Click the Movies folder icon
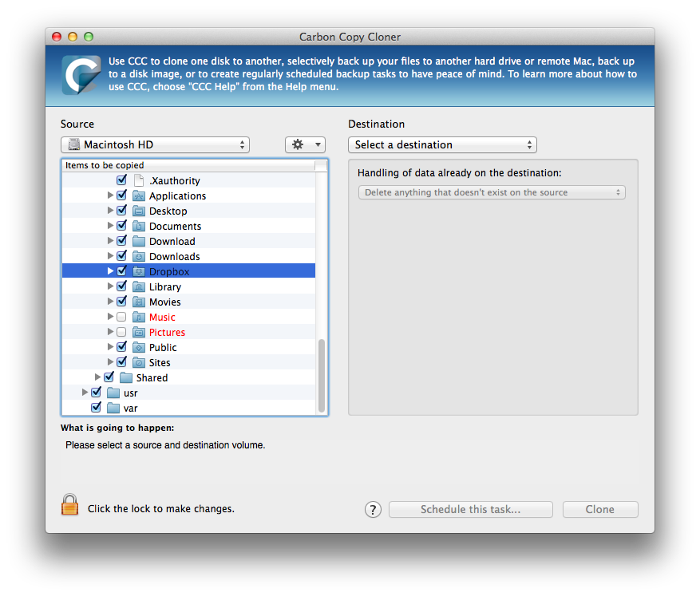The width and height of the screenshot is (700, 596). point(139,302)
